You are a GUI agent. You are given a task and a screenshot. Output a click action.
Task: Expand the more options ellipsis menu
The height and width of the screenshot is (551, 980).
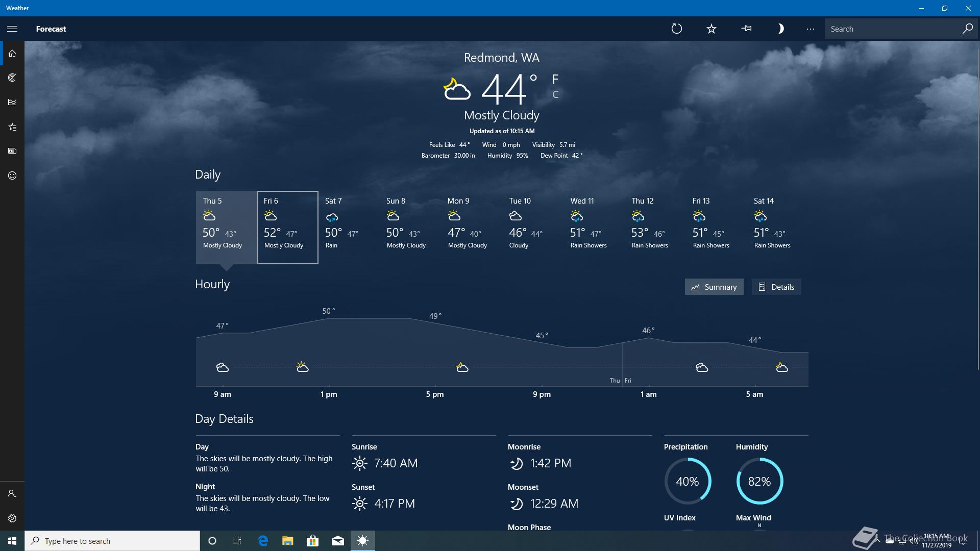pos(810,29)
